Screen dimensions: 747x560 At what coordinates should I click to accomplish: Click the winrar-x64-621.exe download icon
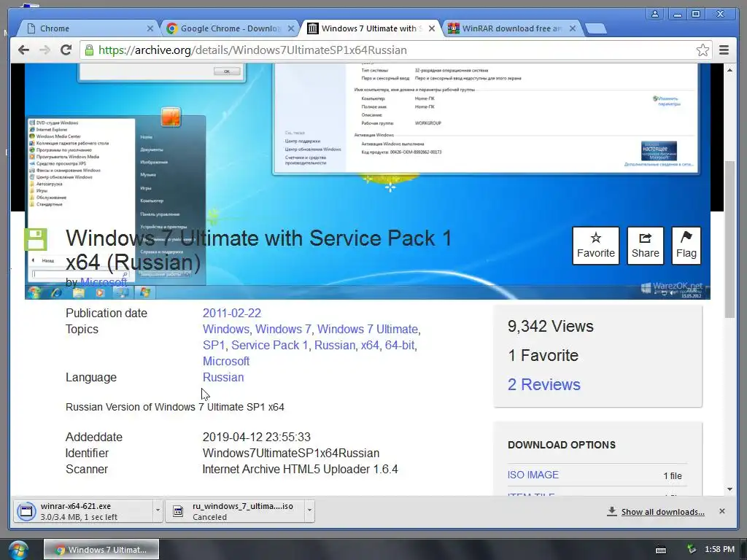click(x=26, y=511)
